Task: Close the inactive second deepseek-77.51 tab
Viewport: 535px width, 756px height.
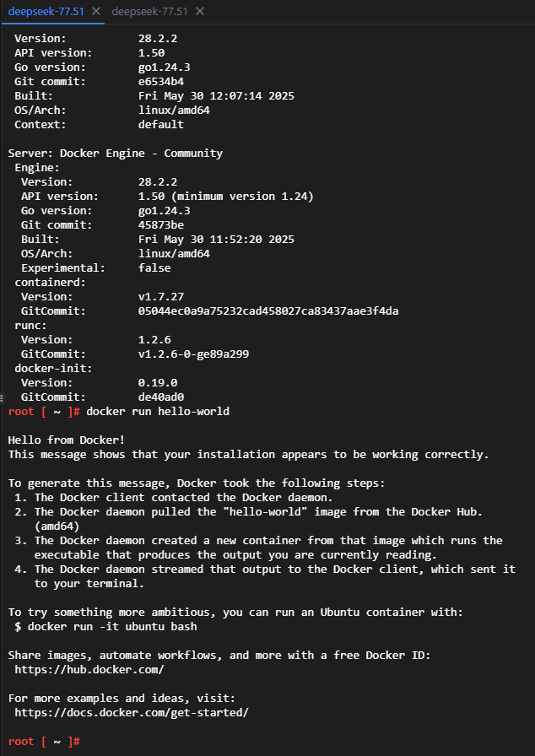Action: tap(199, 12)
